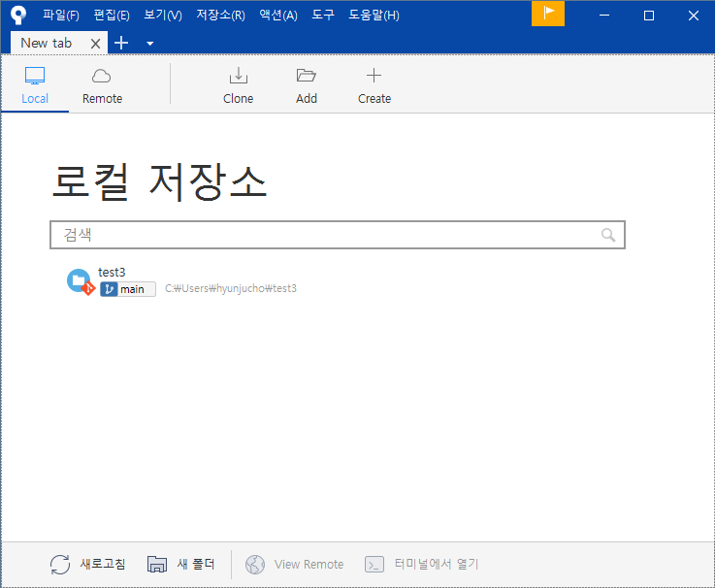Click the path C:\Users\hyunjucho\test3
Screen dimensions: 715x588
pyautogui.click(x=231, y=288)
